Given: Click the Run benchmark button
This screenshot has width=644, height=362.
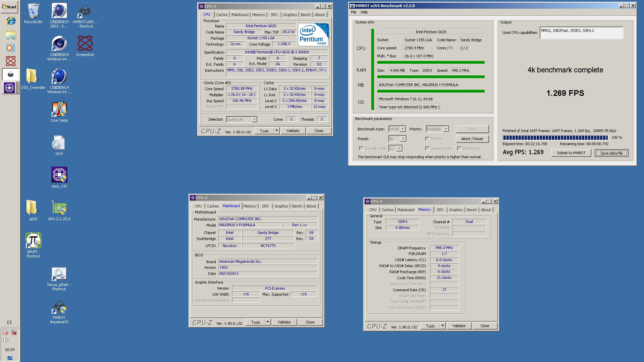Looking at the screenshot, I should (472, 129).
